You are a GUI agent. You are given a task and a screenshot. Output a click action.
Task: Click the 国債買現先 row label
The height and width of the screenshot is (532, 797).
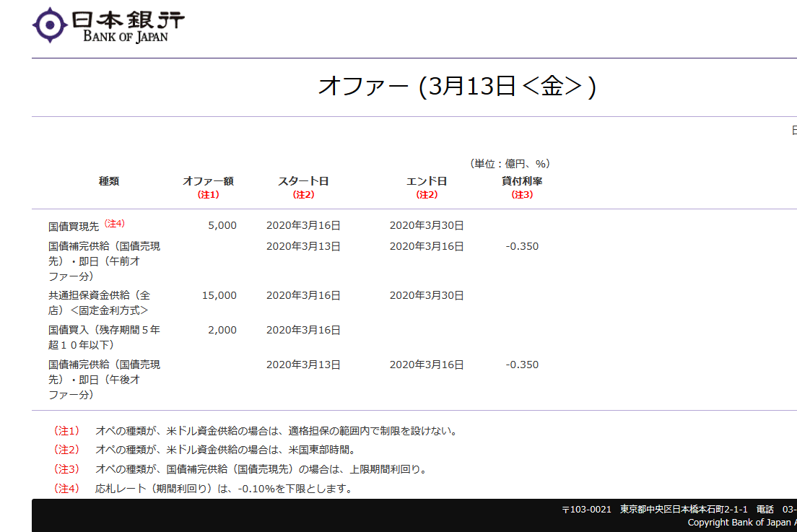[x=74, y=226]
